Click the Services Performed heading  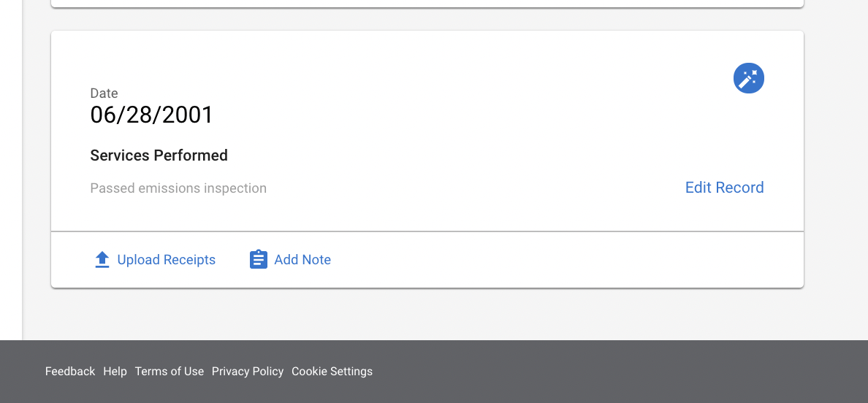pyautogui.click(x=159, y=156)
